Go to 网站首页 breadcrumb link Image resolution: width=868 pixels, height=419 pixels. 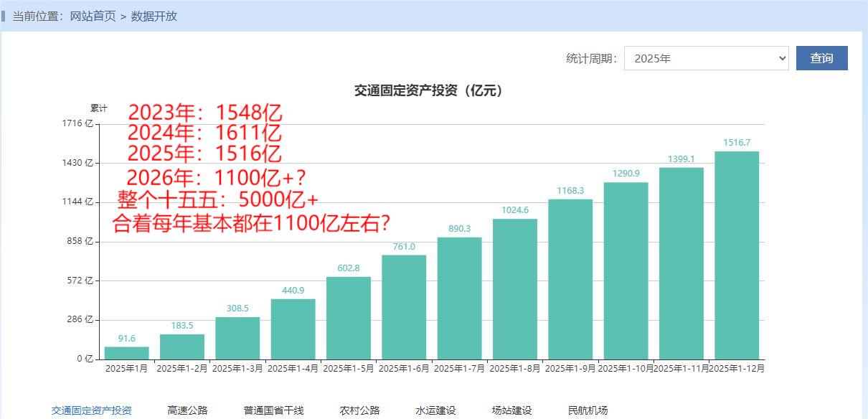93,16
